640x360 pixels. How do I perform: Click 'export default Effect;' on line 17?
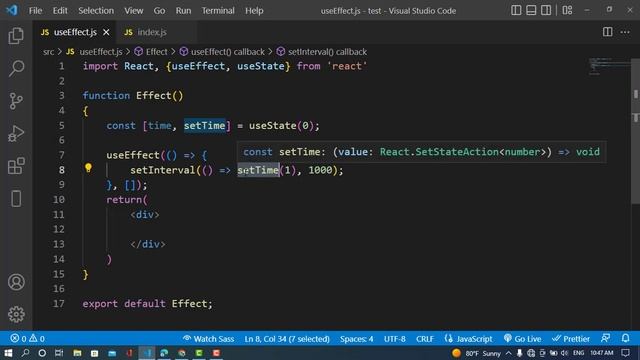[147, 304]
